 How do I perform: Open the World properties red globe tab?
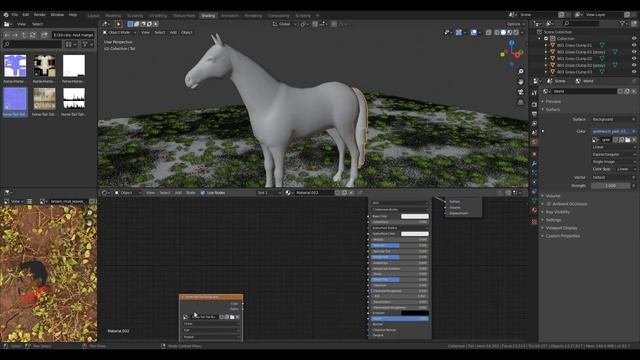pos(534,142)
